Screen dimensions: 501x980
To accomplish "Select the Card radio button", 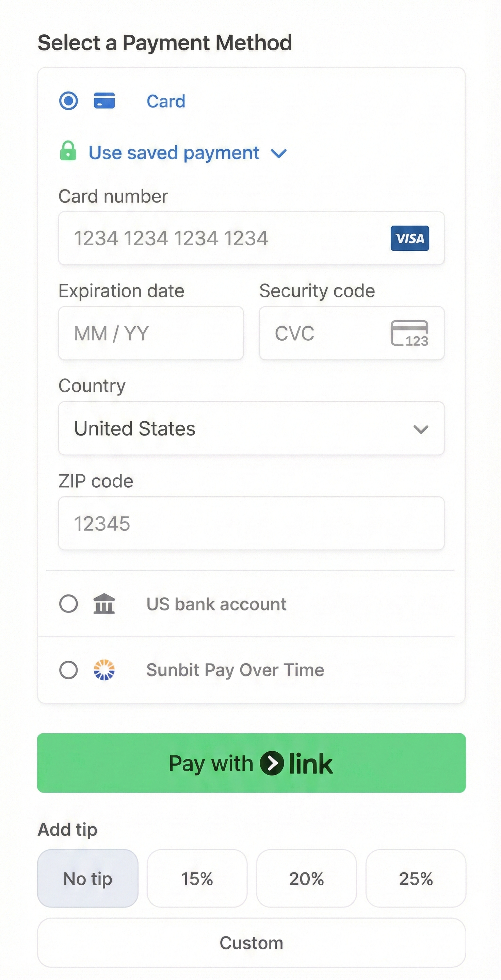I will pos(68,101).
